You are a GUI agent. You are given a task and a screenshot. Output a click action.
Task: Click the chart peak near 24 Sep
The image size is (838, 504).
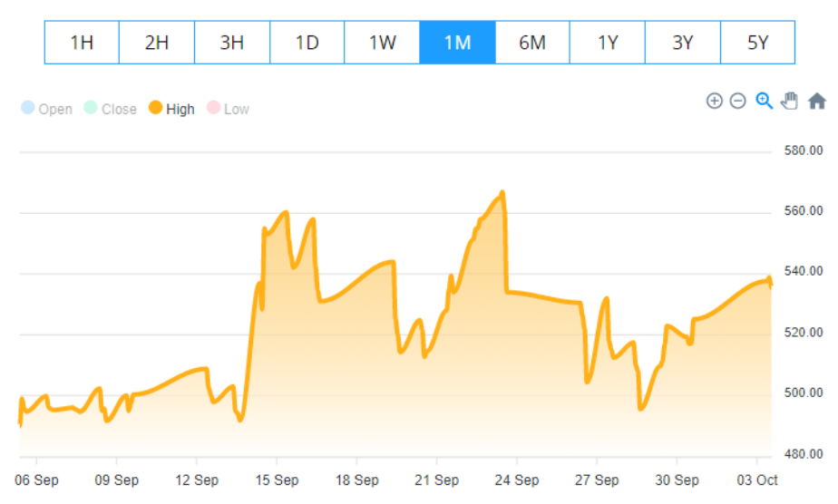[x=502, y=193]
